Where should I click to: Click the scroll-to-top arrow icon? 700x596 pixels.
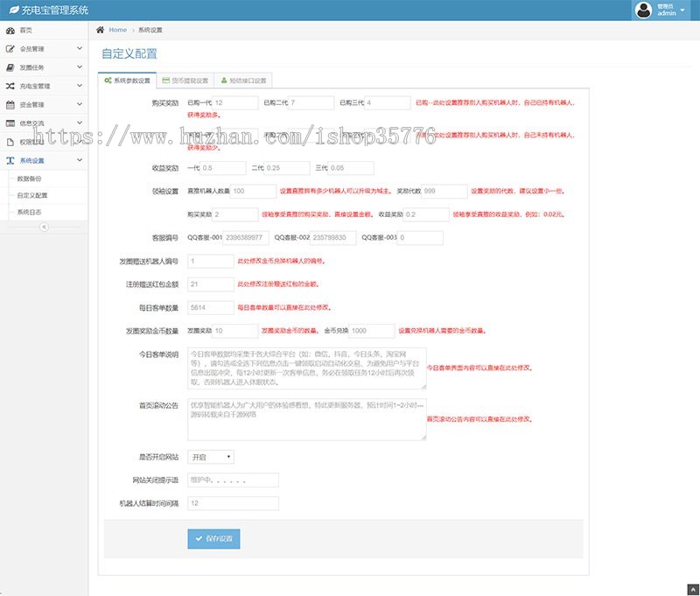point(691,587)
